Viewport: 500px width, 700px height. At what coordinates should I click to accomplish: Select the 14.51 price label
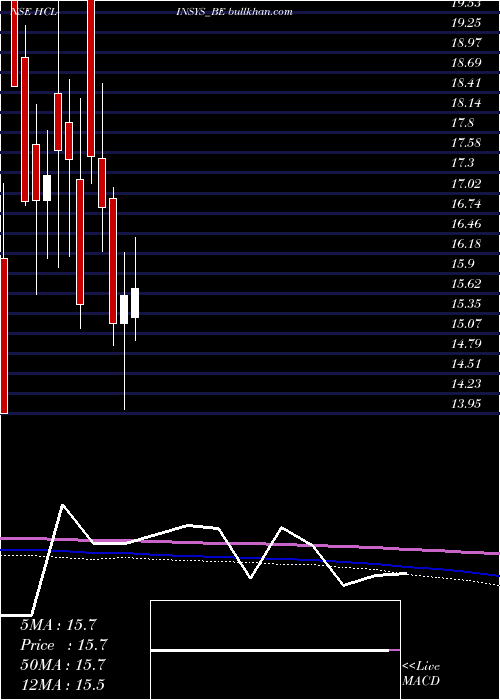tap(466, 364)
